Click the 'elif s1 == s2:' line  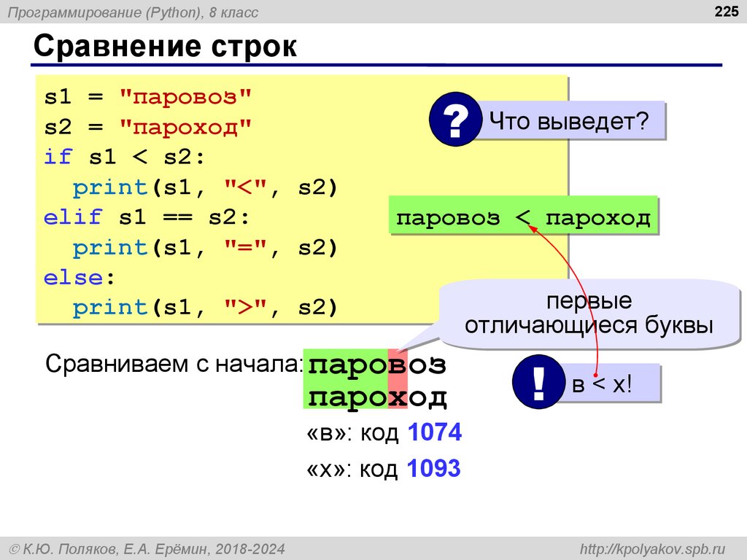coord(147,217)
